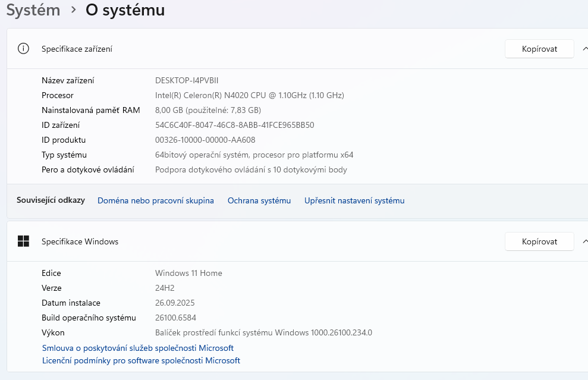Click the Související odkazy label
The image size is (588, 380).
[x=51, y=200]
